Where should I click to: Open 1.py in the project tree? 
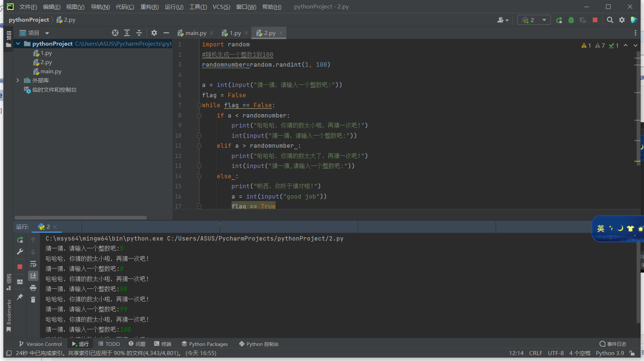(x=46, y=53)
